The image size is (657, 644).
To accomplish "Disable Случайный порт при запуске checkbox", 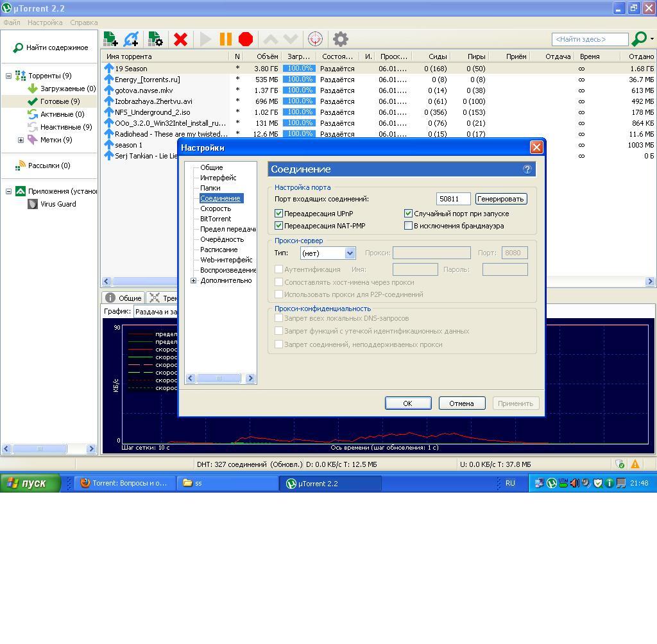I will 408,214.
